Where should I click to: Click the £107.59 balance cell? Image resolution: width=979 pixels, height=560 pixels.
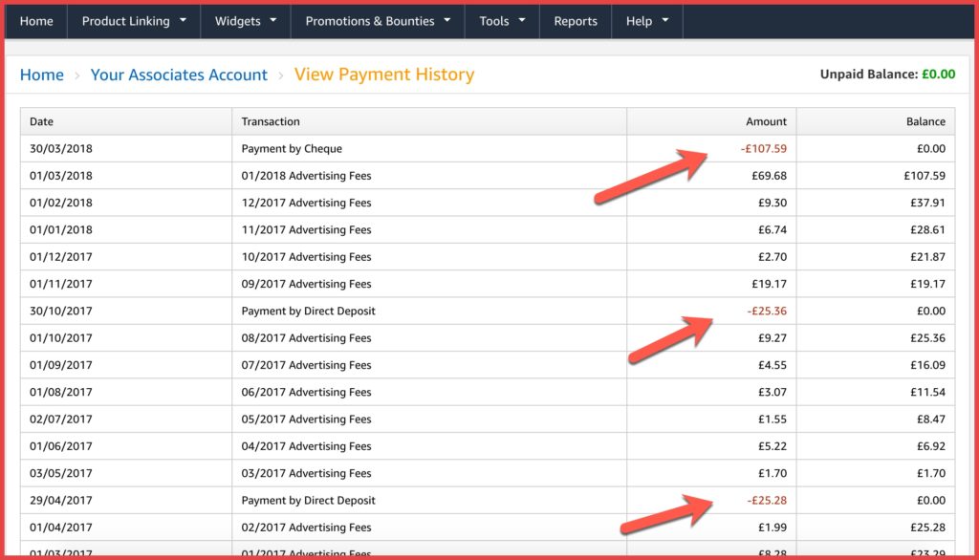pyautogui.click(x=876, y=176)
